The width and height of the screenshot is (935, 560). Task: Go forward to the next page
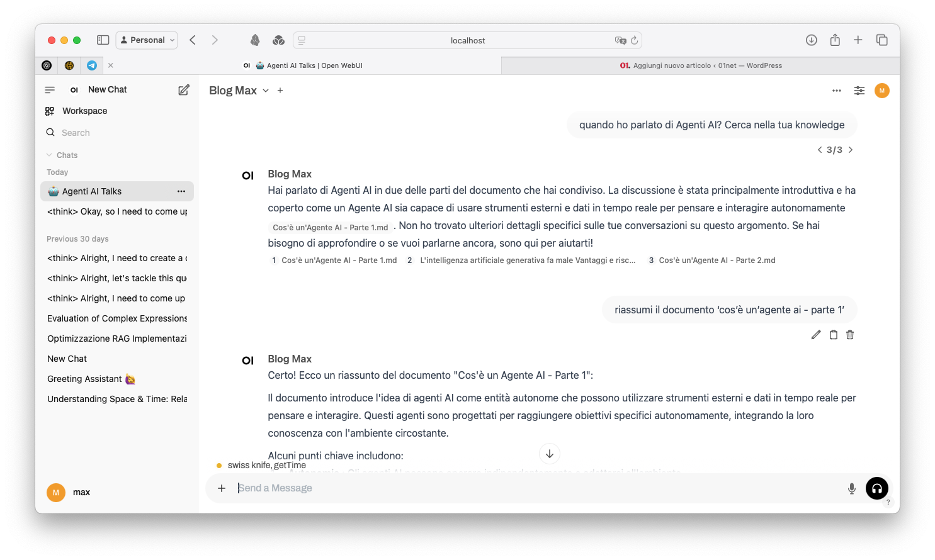[215, 40]
